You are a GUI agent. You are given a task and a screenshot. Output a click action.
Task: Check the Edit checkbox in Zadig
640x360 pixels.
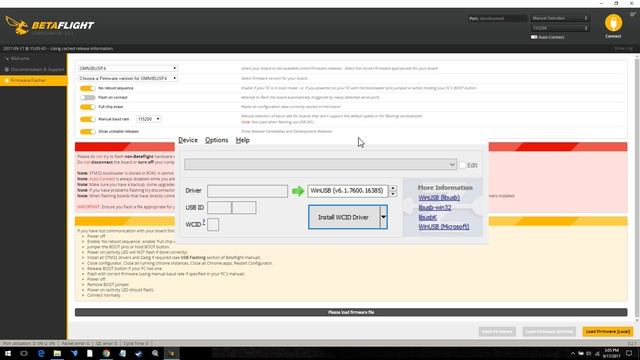point(462,165)
